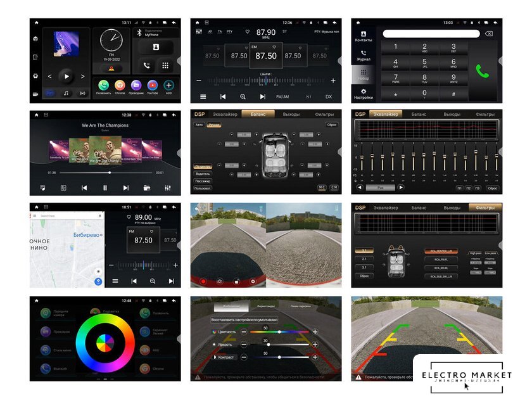Click the contacts icon on the Bluetooth widget
This screenshot has width=532, height=401.
point(156,47)
